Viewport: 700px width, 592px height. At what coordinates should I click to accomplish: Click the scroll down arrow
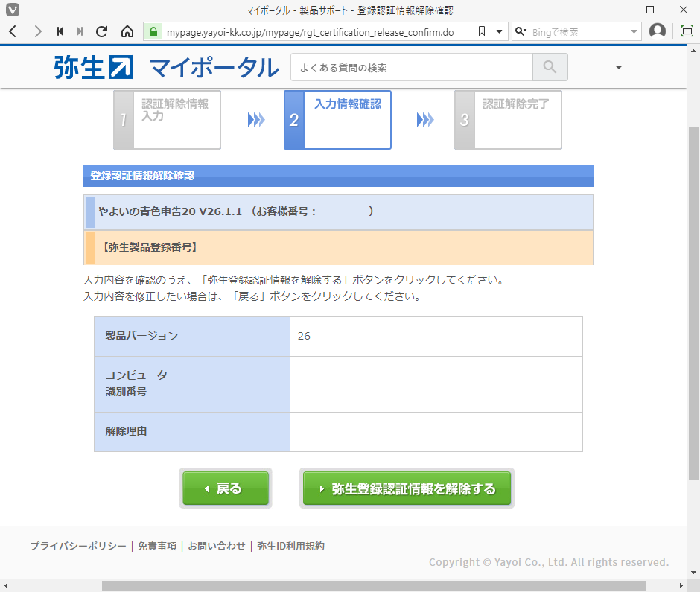click(x=693, y=573)
